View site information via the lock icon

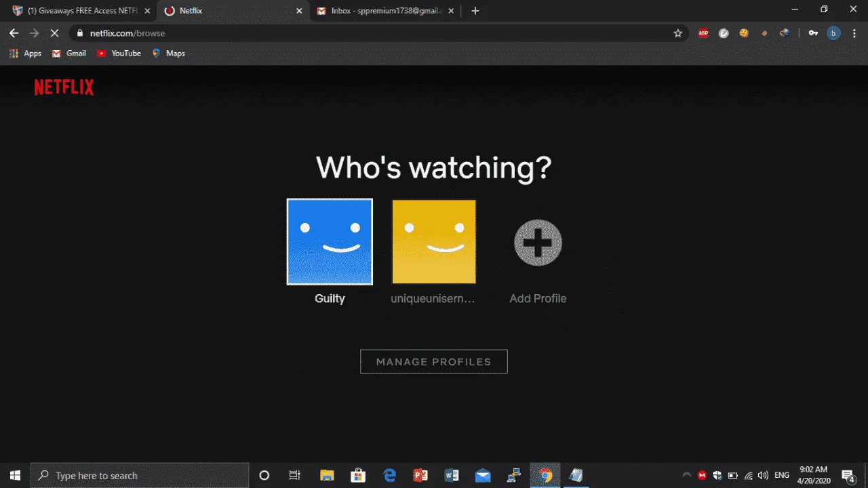coord(80,33)
